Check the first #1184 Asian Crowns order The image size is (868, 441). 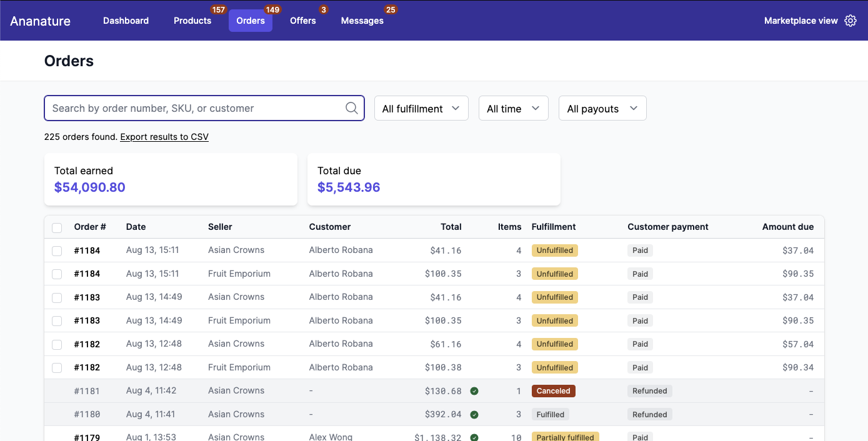point(57,250)
